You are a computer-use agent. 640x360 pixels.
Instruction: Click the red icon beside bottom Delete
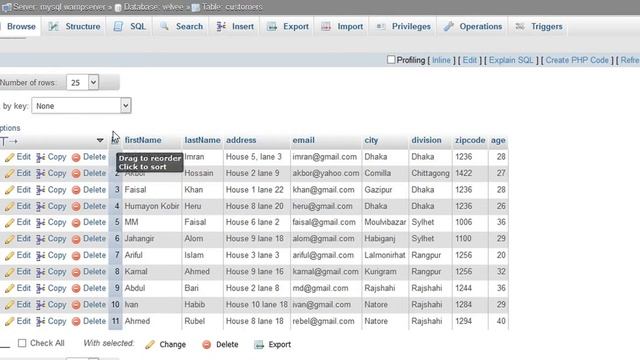[x=207, y=345]
